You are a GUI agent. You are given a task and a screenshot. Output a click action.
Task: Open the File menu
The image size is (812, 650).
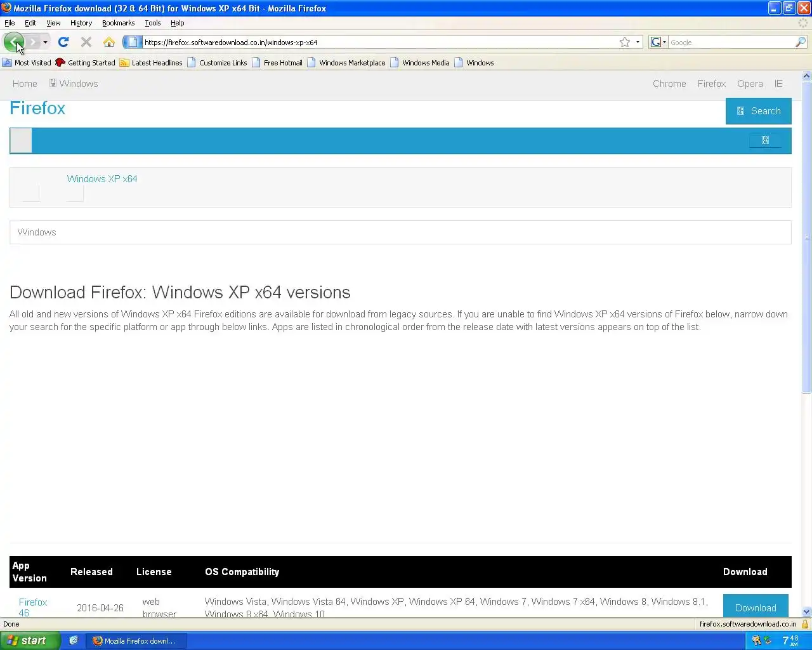tap(10, 23)
